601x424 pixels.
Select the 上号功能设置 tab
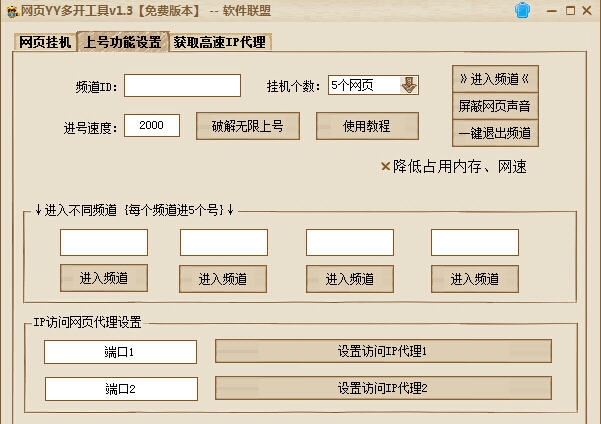pos(122,43)
